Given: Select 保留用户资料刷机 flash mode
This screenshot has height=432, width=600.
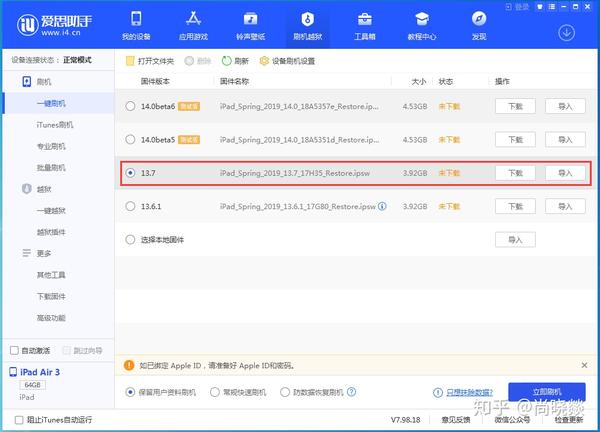Looking at the screenshot, I should 130,392.
